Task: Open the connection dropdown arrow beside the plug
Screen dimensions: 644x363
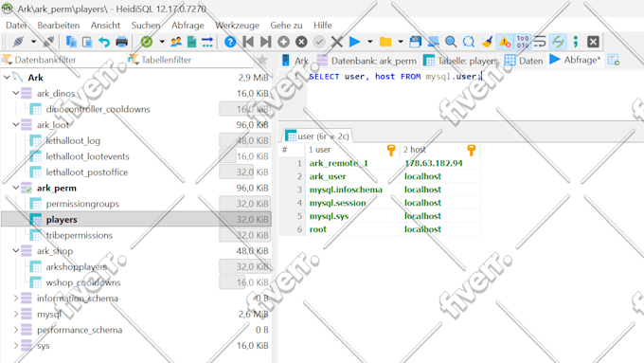Action: tap(33, 42)
